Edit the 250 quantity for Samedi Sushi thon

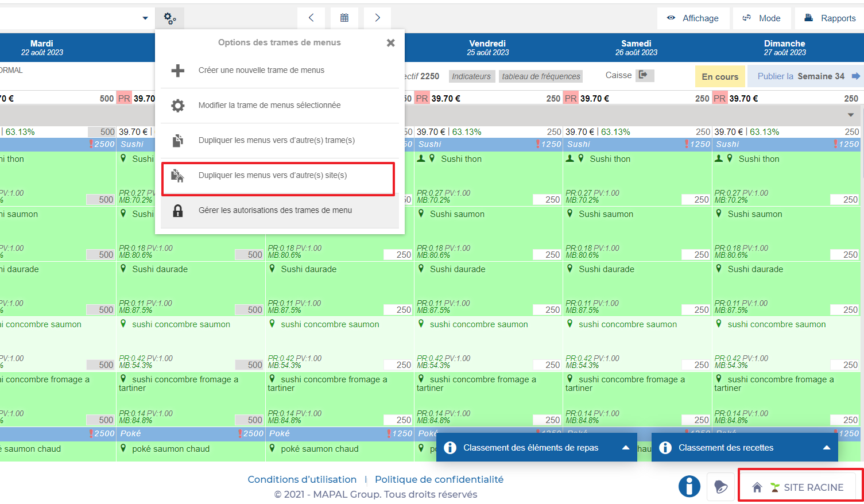pos(696,200)
